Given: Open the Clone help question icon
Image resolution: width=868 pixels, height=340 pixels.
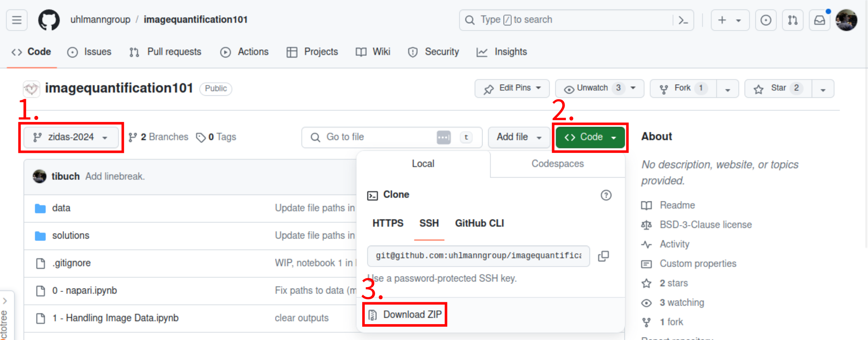Looking at the screenshot, I should coord(606,195).
